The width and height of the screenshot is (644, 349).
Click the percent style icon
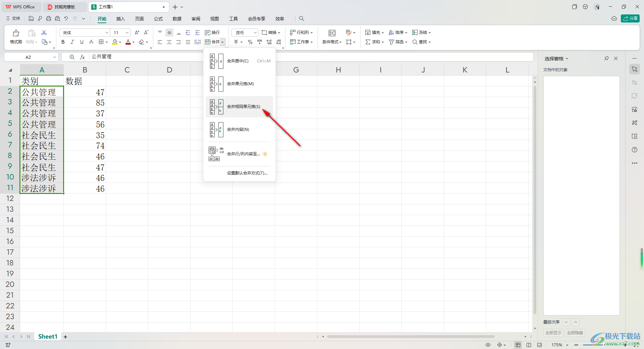coord(250,42)
